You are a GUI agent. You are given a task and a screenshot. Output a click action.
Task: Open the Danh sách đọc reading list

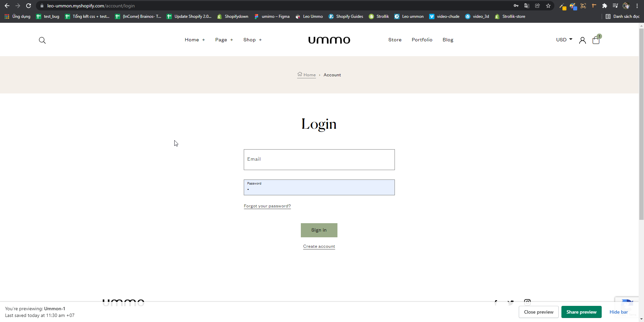[623, 16]
